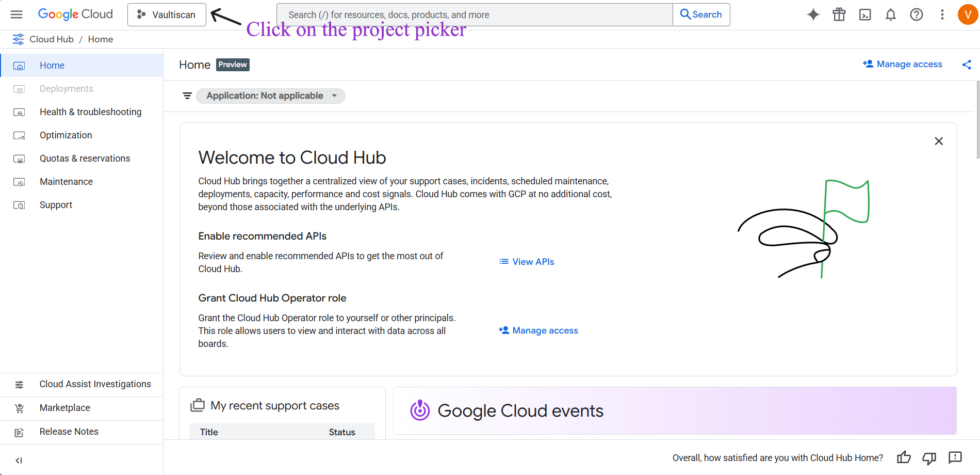Click the Cloud Hub breadcrumb

pos(52,39)
